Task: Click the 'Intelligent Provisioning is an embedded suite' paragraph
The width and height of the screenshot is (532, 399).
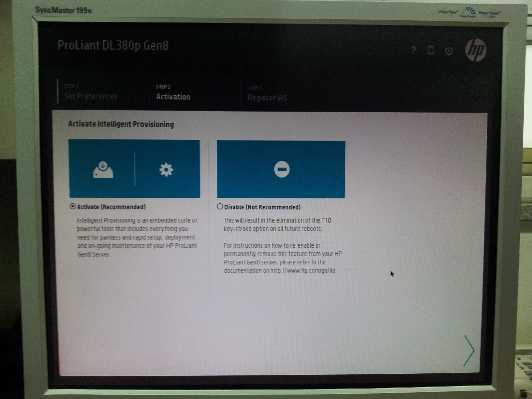Action: pos(137,237)
